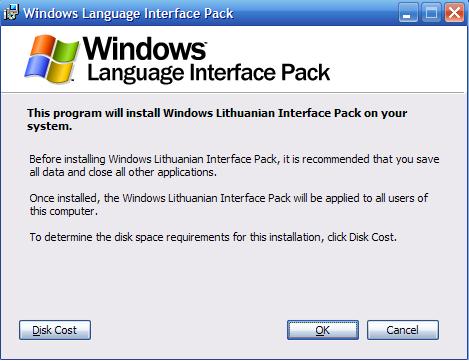Click the Windows flag logo
The height and width of the screenshot is (361, 469).
point(51,59)
